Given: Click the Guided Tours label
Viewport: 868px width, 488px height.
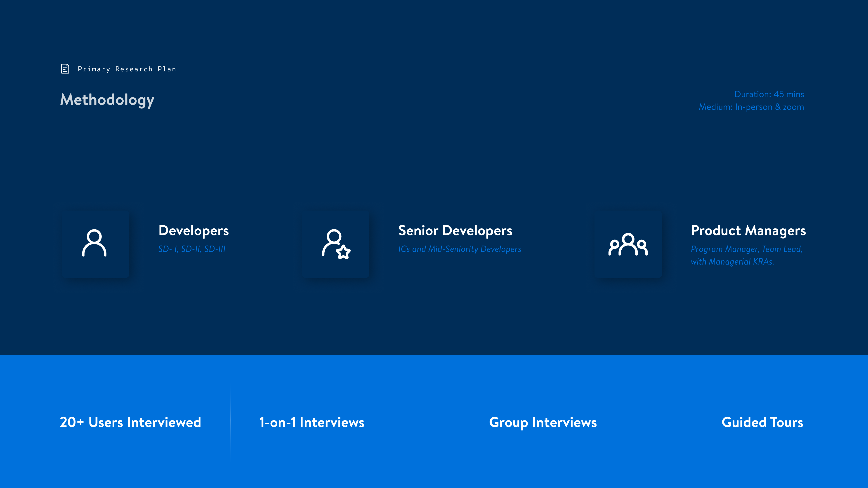Looking at the screenshot, I should pos(762,422).
